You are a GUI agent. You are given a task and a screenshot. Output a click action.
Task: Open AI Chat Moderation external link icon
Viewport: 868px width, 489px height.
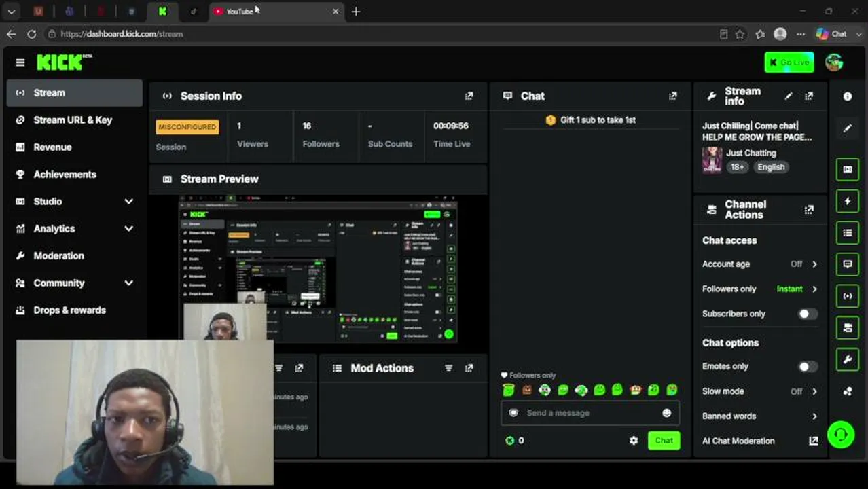coord(813,441)
